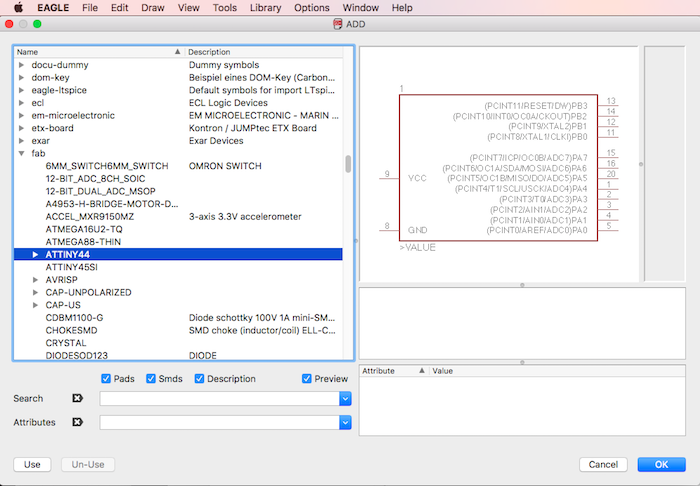Select the DIODESOD123 device
Viewport: 700px width, 486px height.
pyautogui.click(x=76, y=356)
